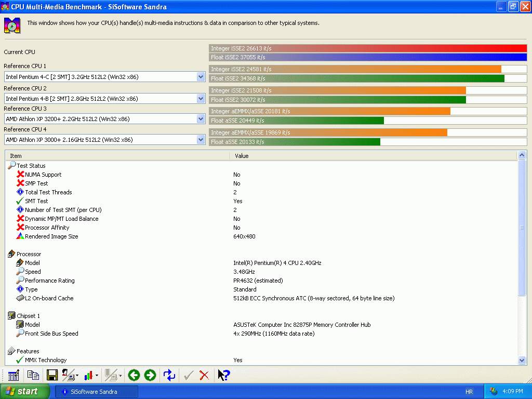
Task: Click the red X cancel icon
Action: (204, 375)
